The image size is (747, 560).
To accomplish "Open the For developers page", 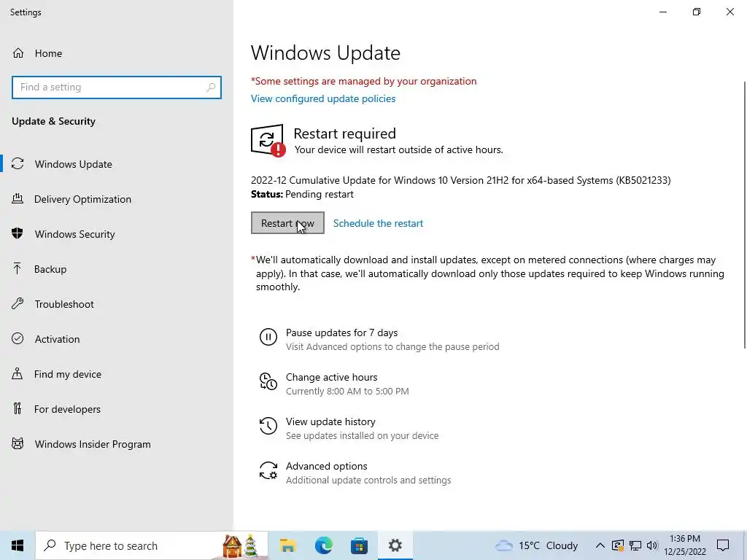I will (117, 409).
